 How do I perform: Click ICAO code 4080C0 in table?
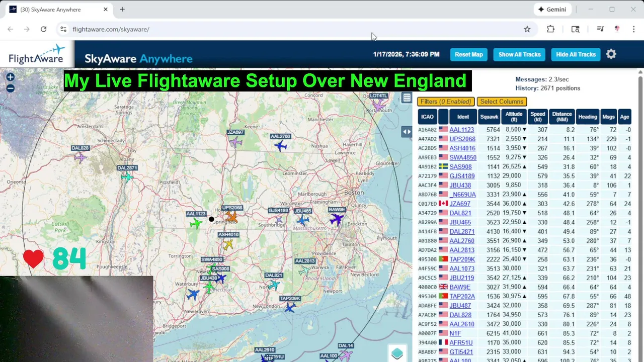pyautogui.click(x=427, y=287)
